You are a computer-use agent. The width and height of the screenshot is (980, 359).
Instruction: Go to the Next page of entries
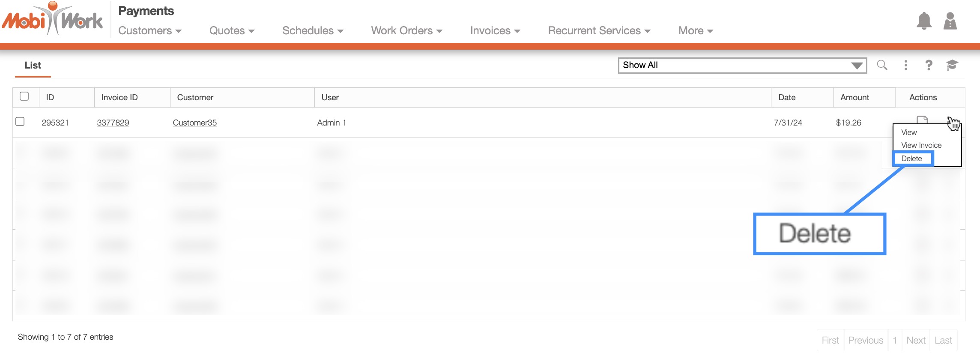click(916, 340)
